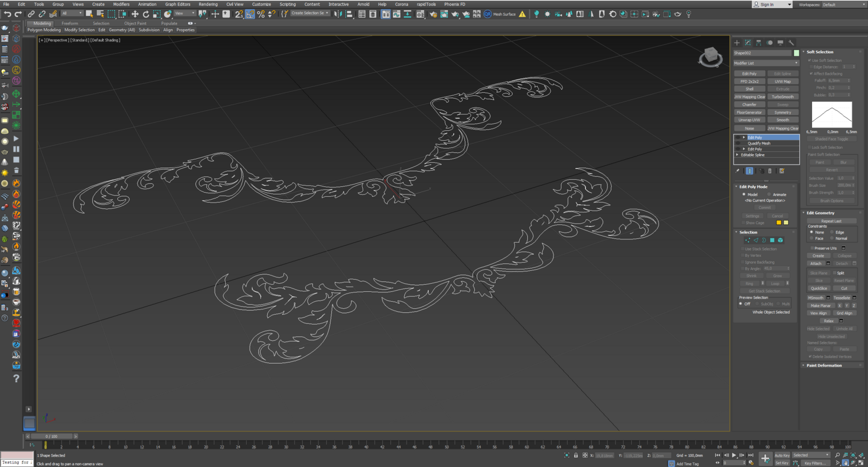Open the Modifier List dropdown

click(x=766, y=63)
